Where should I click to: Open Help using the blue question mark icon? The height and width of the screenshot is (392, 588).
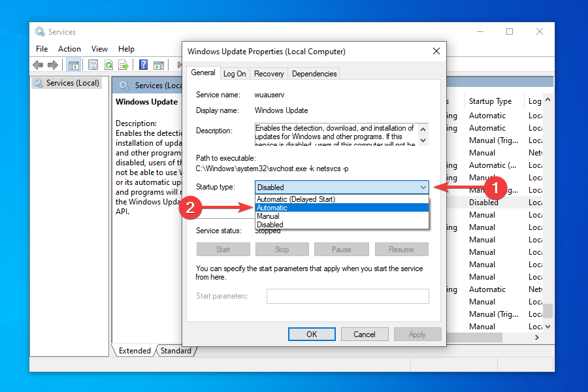pos(142,65)
